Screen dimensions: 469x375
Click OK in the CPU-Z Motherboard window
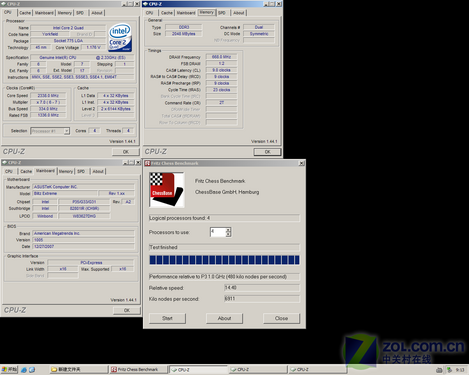pyautogui.click(x=127, y=310)
